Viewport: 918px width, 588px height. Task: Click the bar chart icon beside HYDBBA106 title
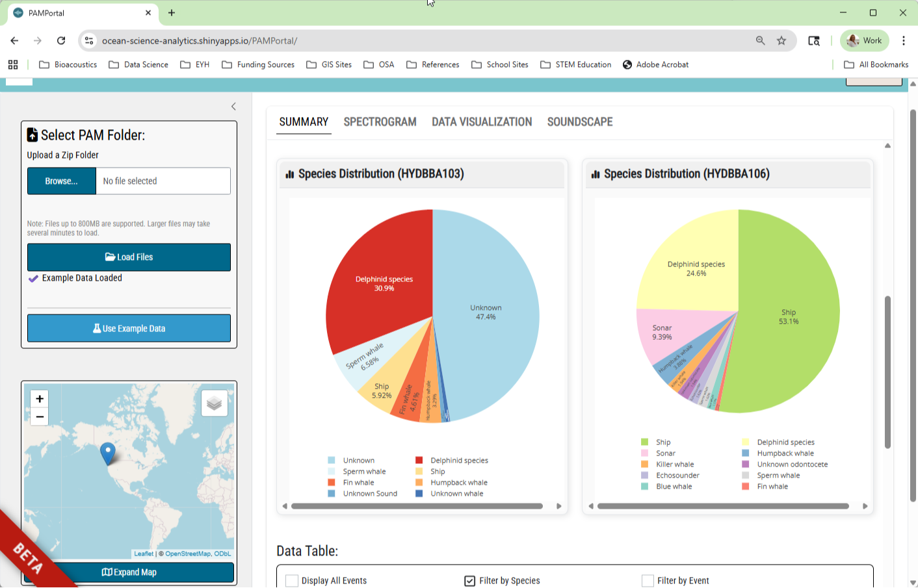(596, 174)
